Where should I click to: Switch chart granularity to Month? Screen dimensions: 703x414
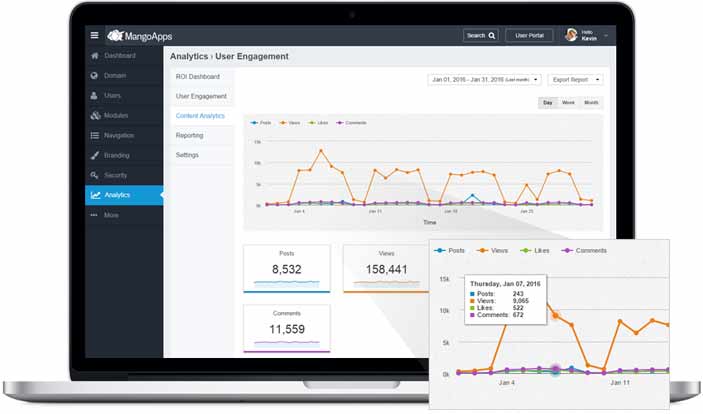pyautogui.click(x=591, y=103)
